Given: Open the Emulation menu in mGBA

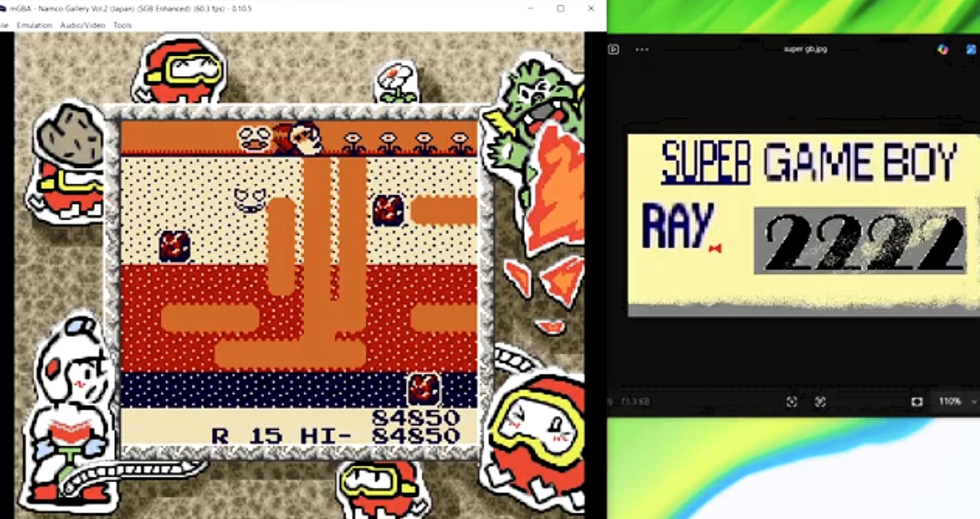Looking at the screenshot, I should coord(34,25).
